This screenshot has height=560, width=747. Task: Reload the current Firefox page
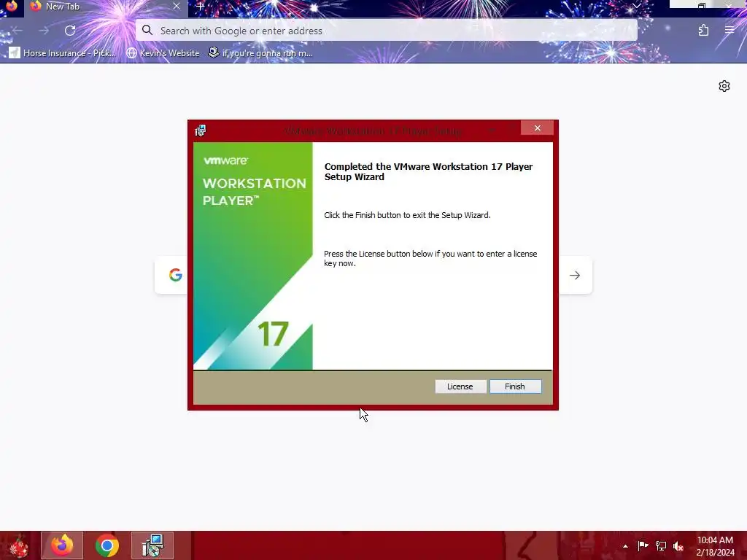(70, 31)
